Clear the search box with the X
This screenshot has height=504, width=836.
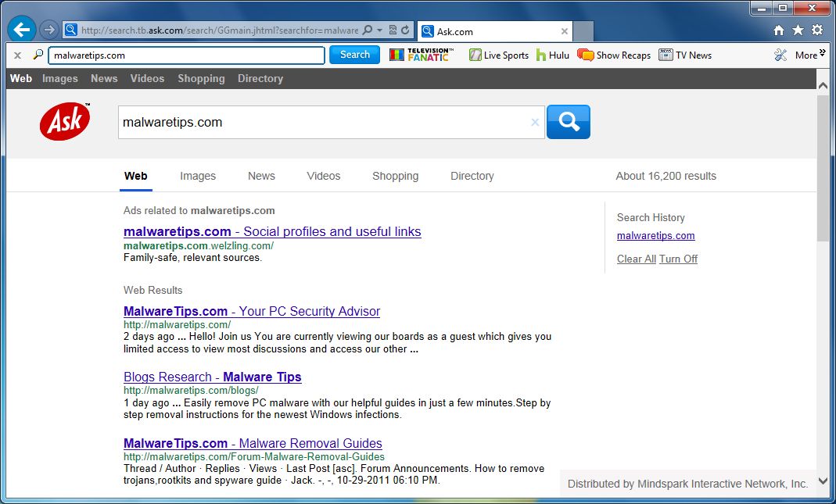[535, 123]
